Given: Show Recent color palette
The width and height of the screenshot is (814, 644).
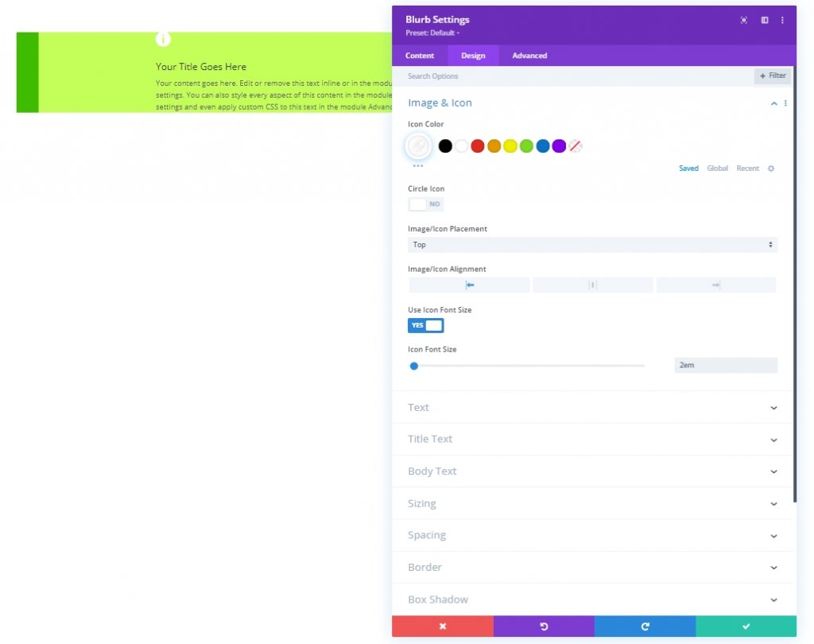Looking at the screenshot, I should [747, 169].
